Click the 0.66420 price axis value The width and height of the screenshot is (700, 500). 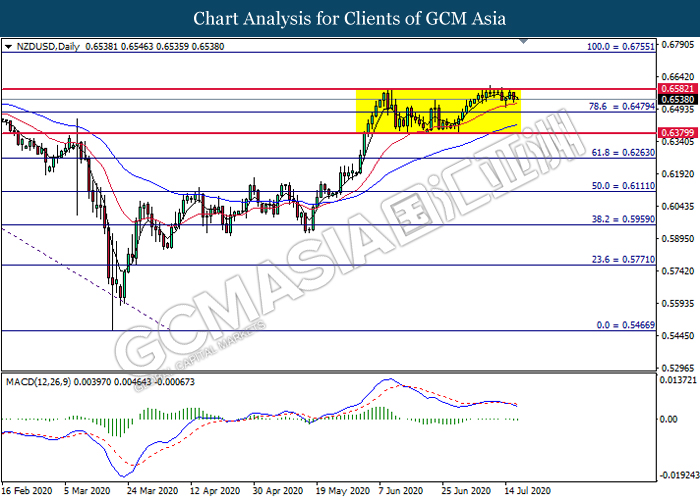678,77
